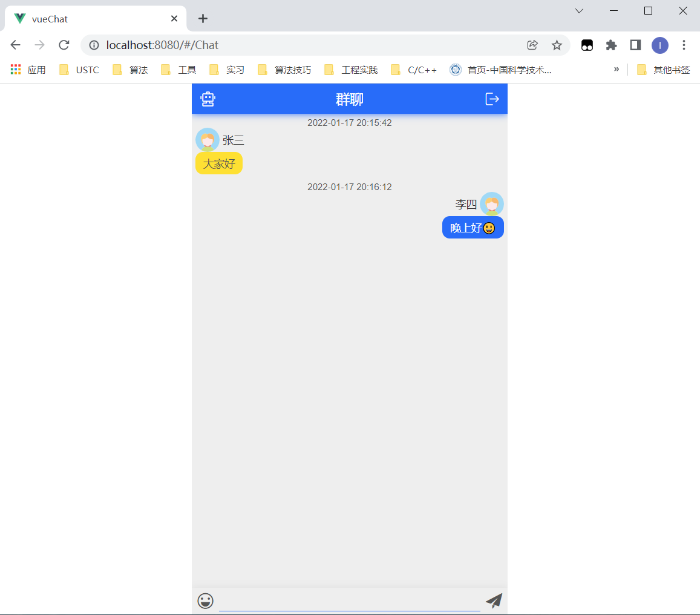Open 实习 bookmark folder

[227, 70]
